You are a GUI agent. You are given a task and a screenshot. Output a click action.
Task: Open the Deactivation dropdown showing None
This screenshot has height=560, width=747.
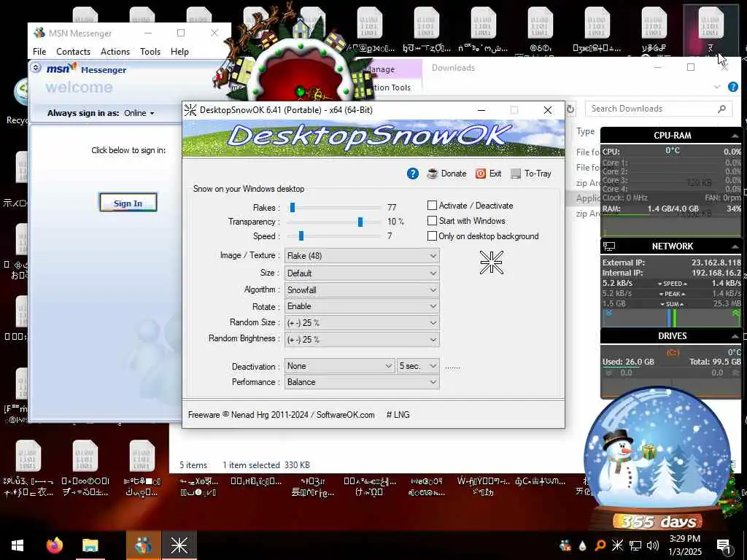pos(340,366)
